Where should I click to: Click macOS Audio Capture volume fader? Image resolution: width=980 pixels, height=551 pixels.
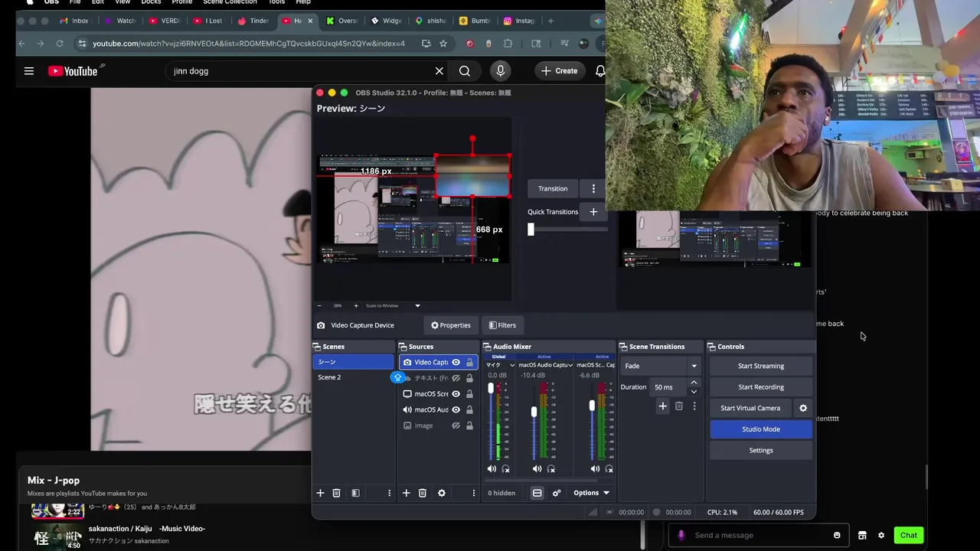pos(534,412)
